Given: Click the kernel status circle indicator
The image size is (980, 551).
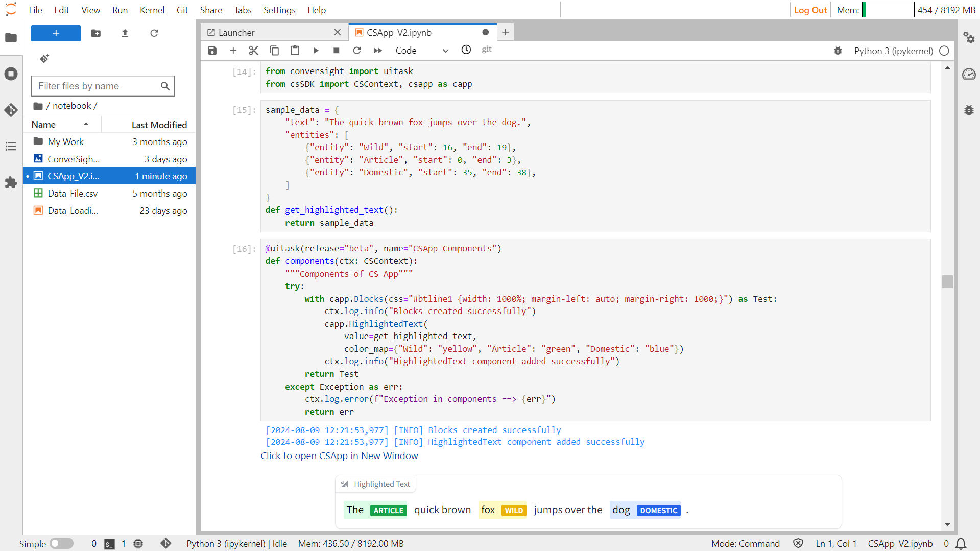Looking at the screenshot, I should [944, 51].
